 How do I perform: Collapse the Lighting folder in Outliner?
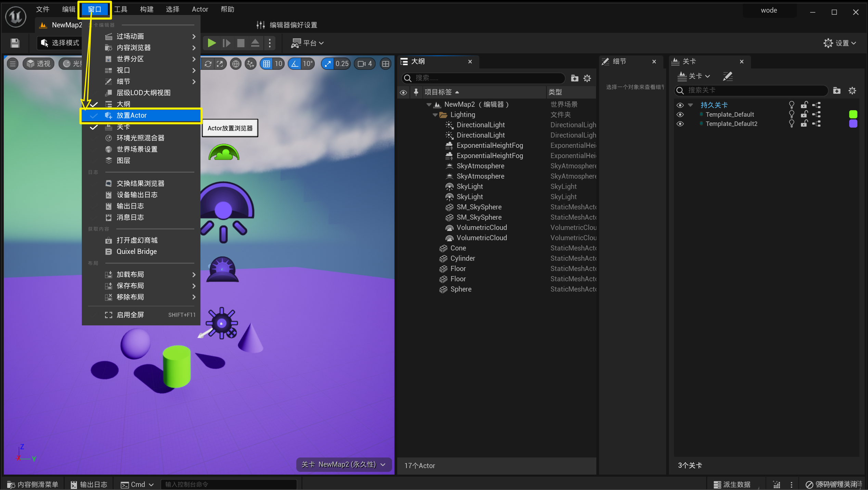coord(435,115)
